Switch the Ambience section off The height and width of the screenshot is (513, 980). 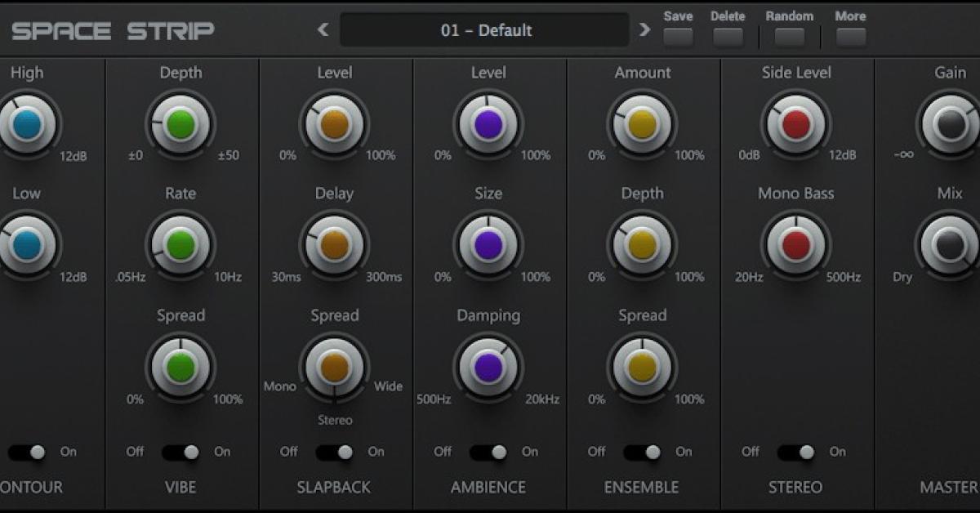coord(488,450)
